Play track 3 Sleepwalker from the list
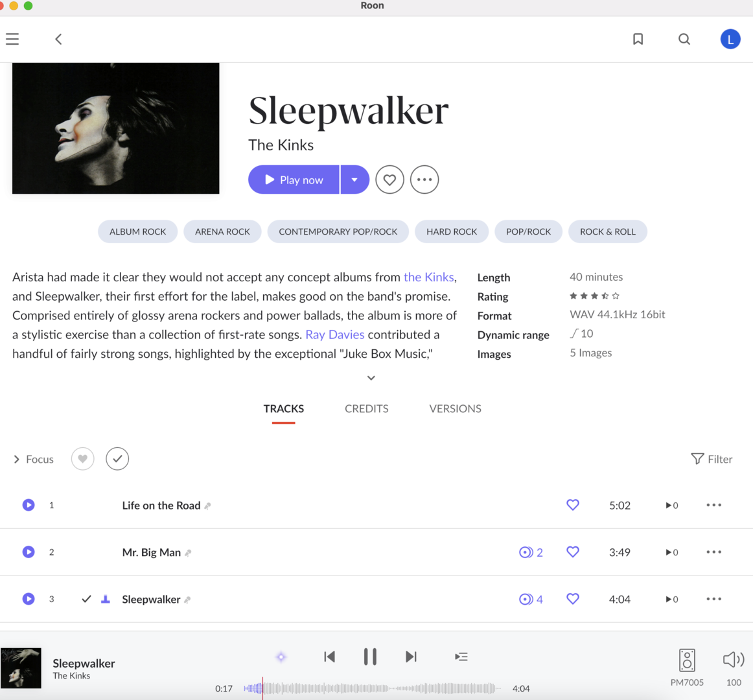 click(29, 599)
